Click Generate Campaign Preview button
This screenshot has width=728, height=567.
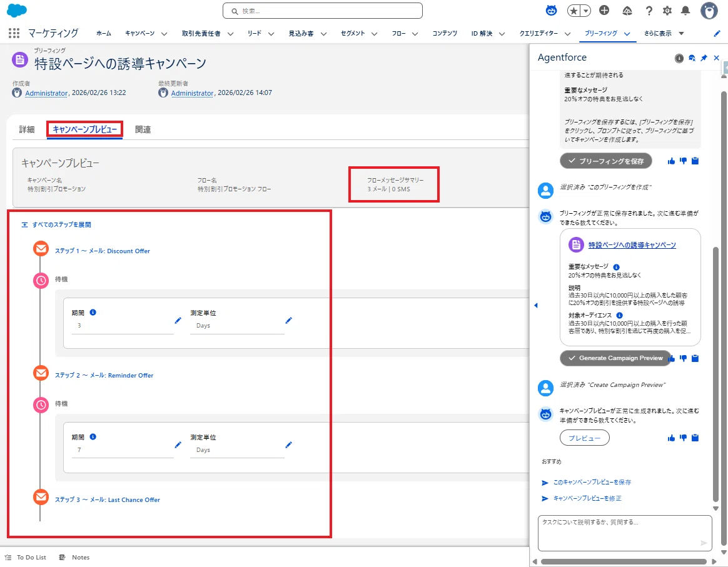tap(615, 358)
